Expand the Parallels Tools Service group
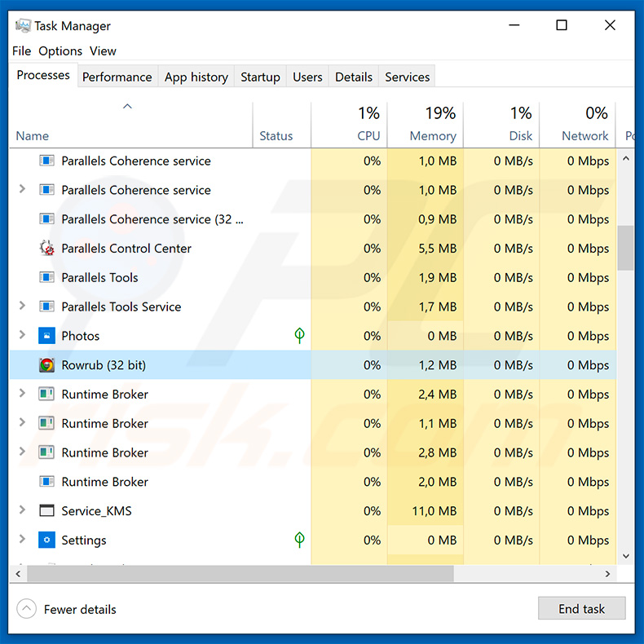644x644 pixels. point(22,306)
